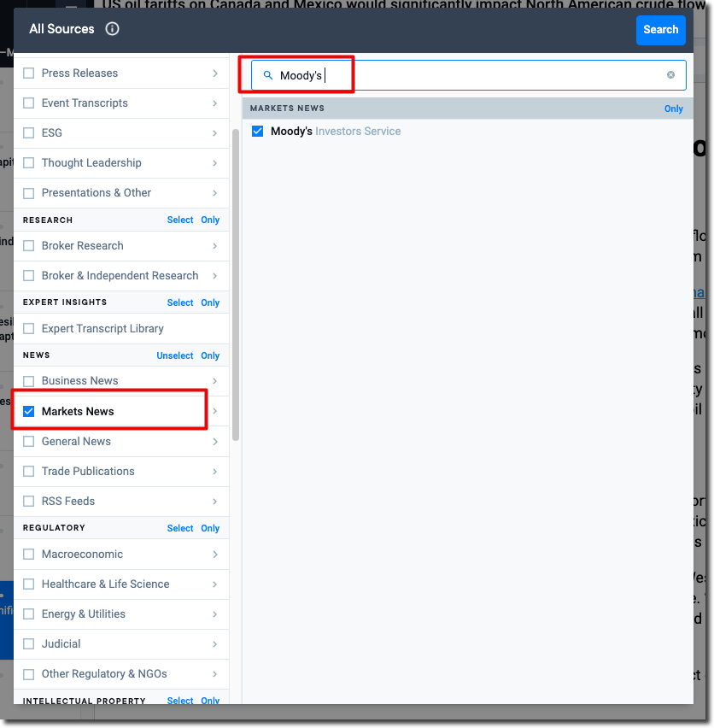Check the ESG source checkbox

(x=29, y=133)
